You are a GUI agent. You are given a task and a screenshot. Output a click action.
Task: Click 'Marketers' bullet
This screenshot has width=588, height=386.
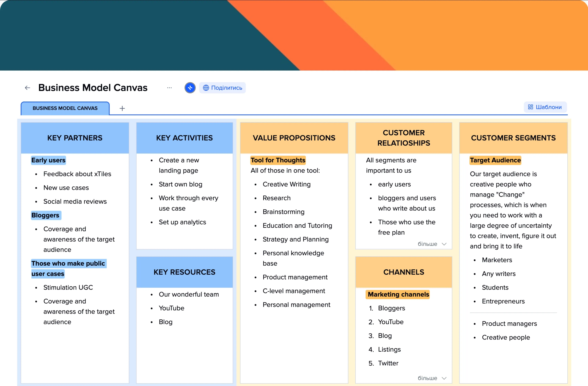[497, 260]
